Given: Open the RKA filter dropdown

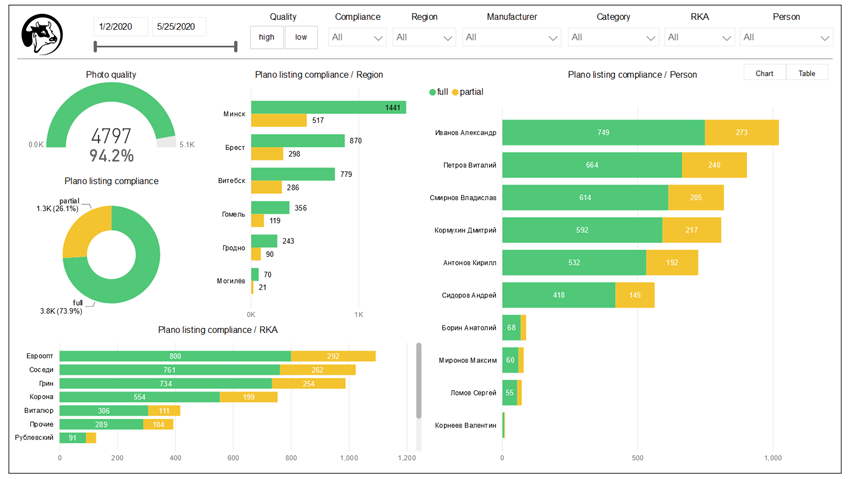Looking at the screenshot, I should (698, 38).
